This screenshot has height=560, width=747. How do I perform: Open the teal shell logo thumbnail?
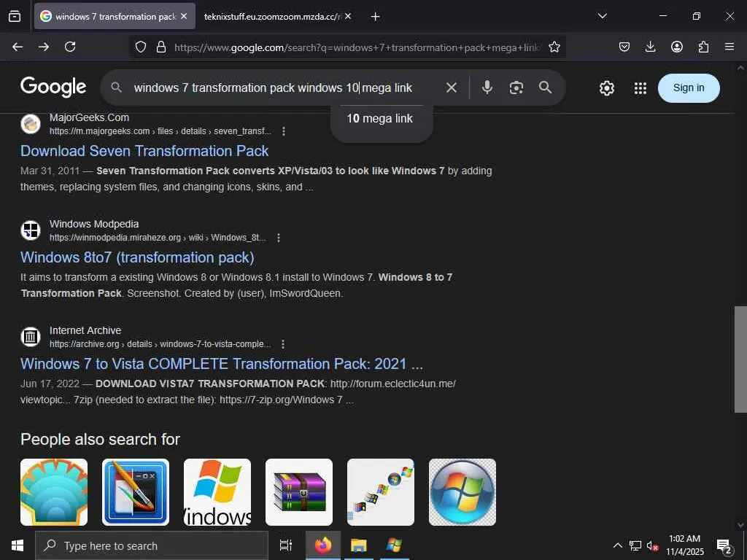(x=54, y=492)
